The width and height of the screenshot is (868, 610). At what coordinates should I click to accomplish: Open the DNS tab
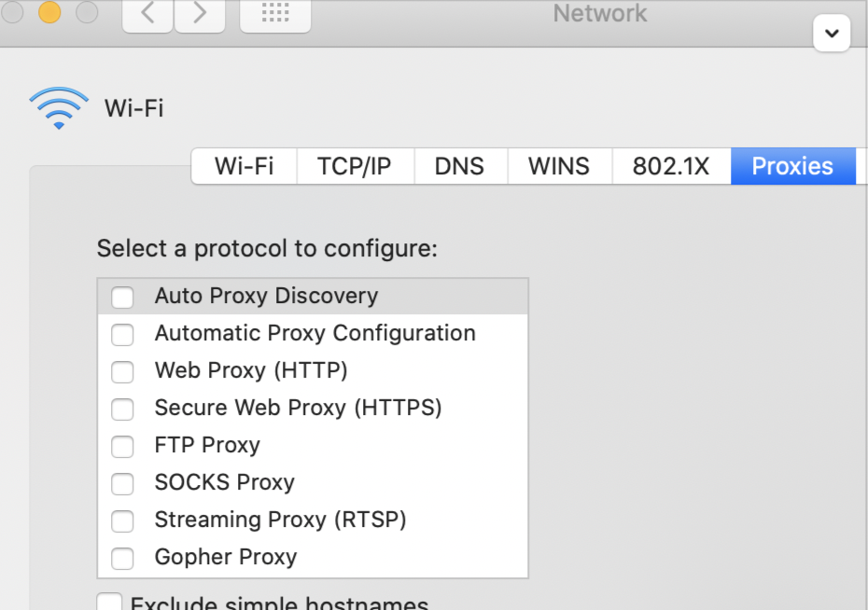tap(459, 166)
